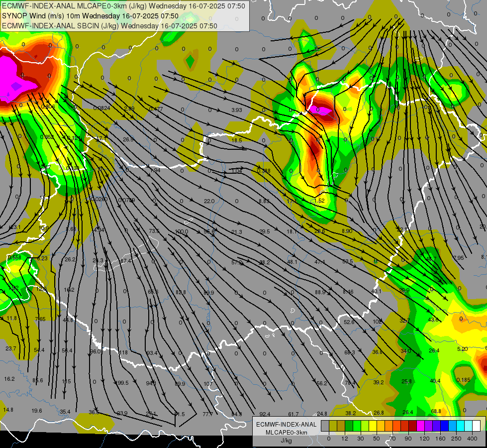Click the map value 22.0

pos(209,201)
